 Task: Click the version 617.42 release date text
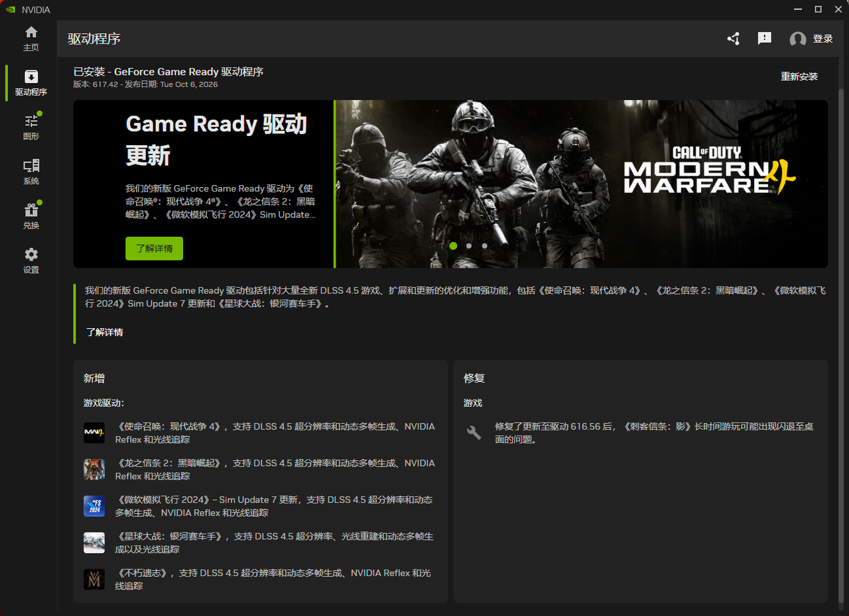pyautogui.click(x=145, y=84)
